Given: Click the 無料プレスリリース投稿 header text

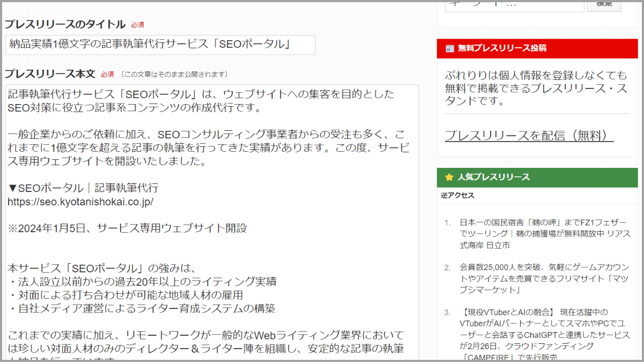Looking at the screenshot, I should click(502, 48).
